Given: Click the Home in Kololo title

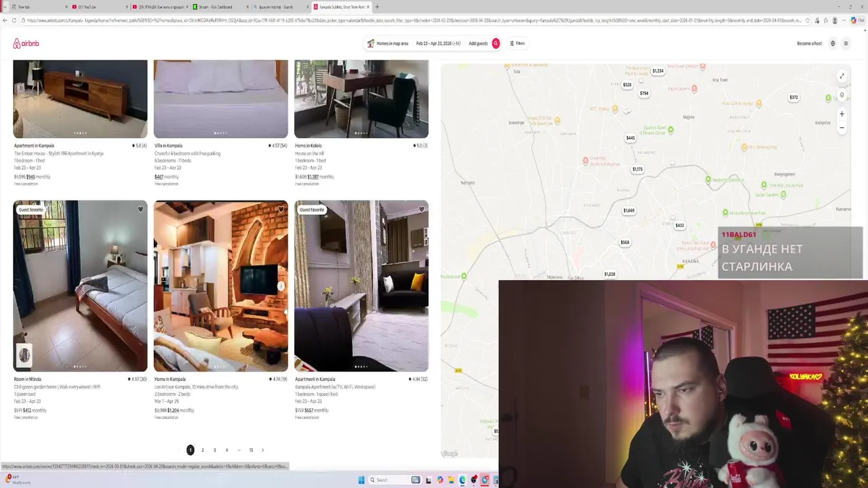Looking at the screenshot, I should pyautogui.click(x=309, y=146).
